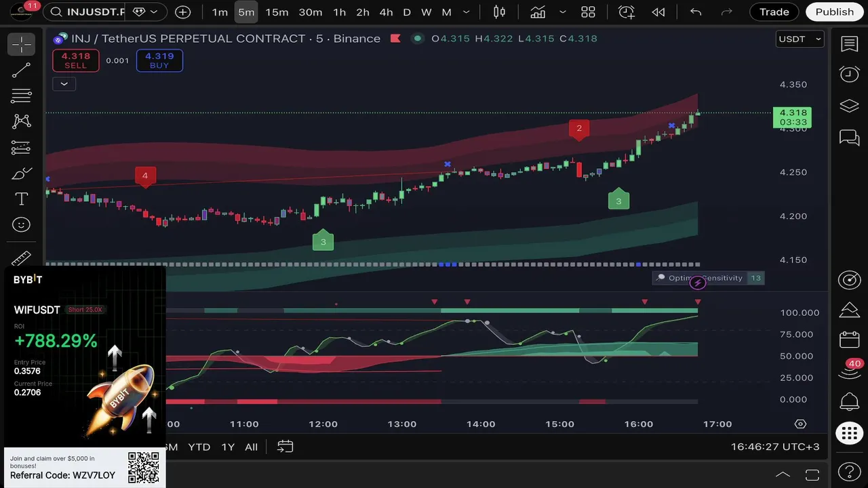Expand the collapsed indicator legend chevron
Image resolution: width=868 pixels, height=488 pixels.
click(64, 84)
